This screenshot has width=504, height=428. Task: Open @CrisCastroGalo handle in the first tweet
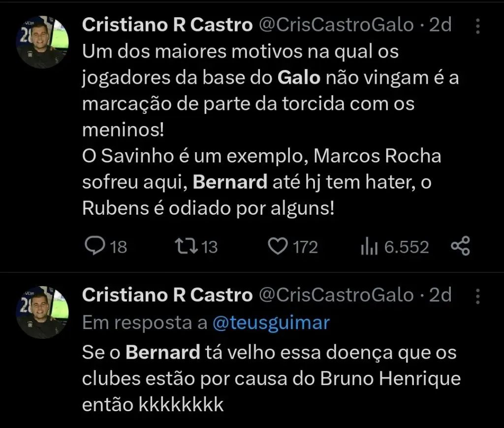(336, 25)
